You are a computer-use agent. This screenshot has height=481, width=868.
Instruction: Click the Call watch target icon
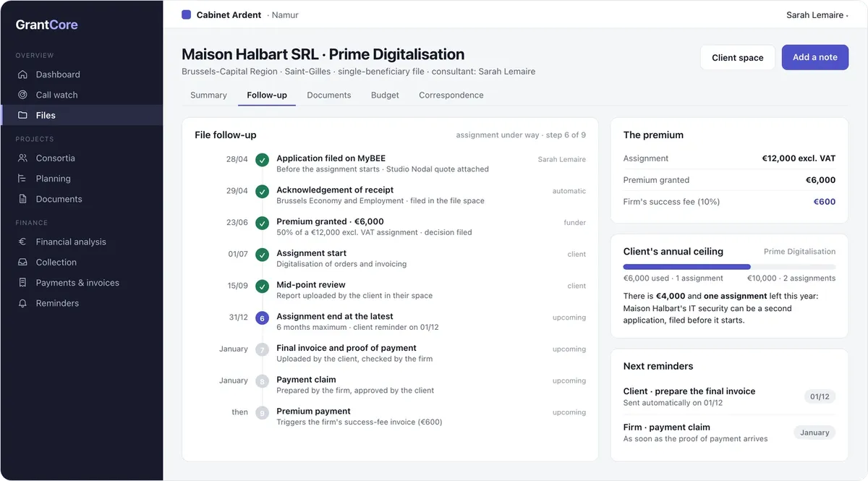pyautogui.click(x=22, y=95)
